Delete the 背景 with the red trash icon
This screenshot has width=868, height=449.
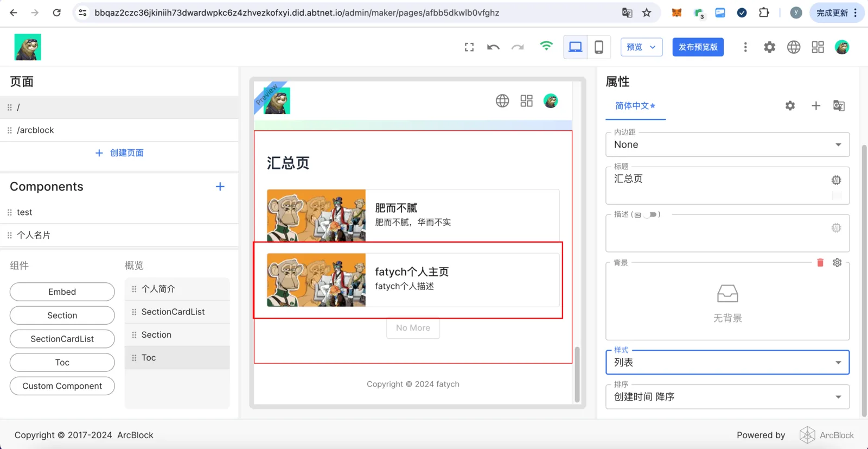coord(820,263)
